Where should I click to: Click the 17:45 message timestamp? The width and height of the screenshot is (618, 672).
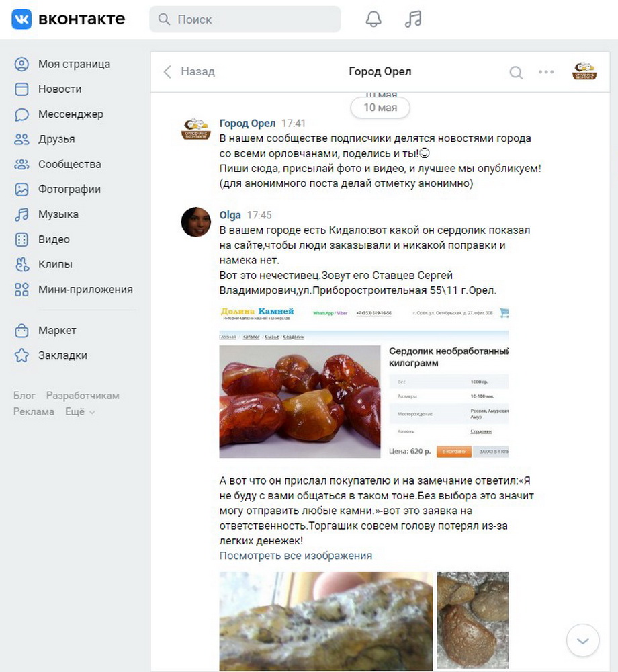pos(259,215)
